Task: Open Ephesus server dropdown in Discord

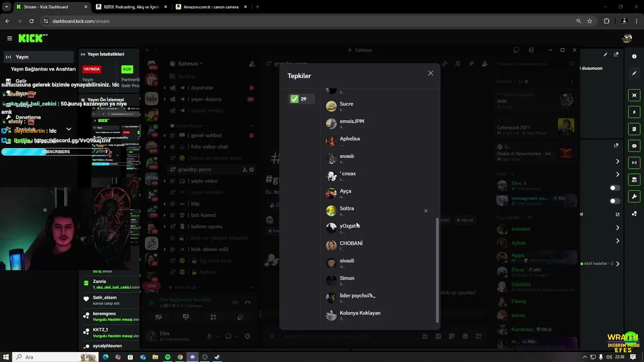Action: click(190, 64)
